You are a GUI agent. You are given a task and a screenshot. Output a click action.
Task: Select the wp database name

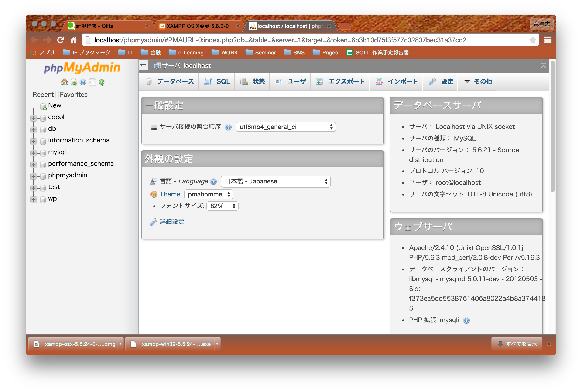pos(52,199)
